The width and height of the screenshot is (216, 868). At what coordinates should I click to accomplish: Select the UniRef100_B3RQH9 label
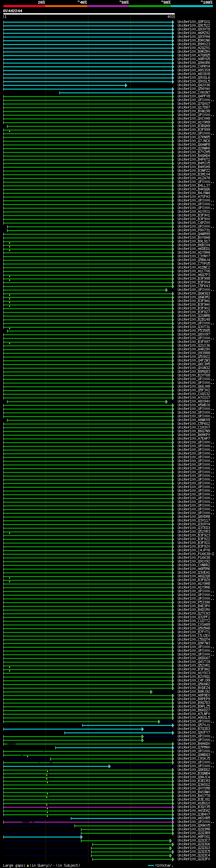click(194, 126)
